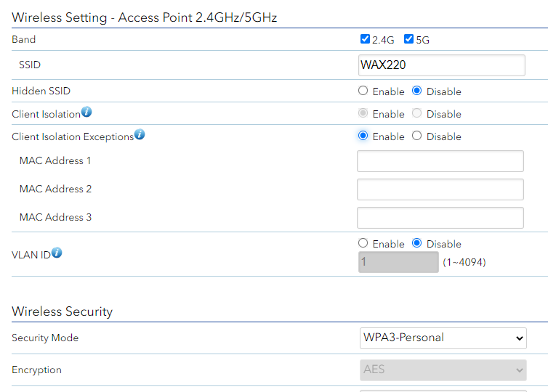548x392 pixels.
Task: Click the MAC Address 3 field
Action: [440, 218]
